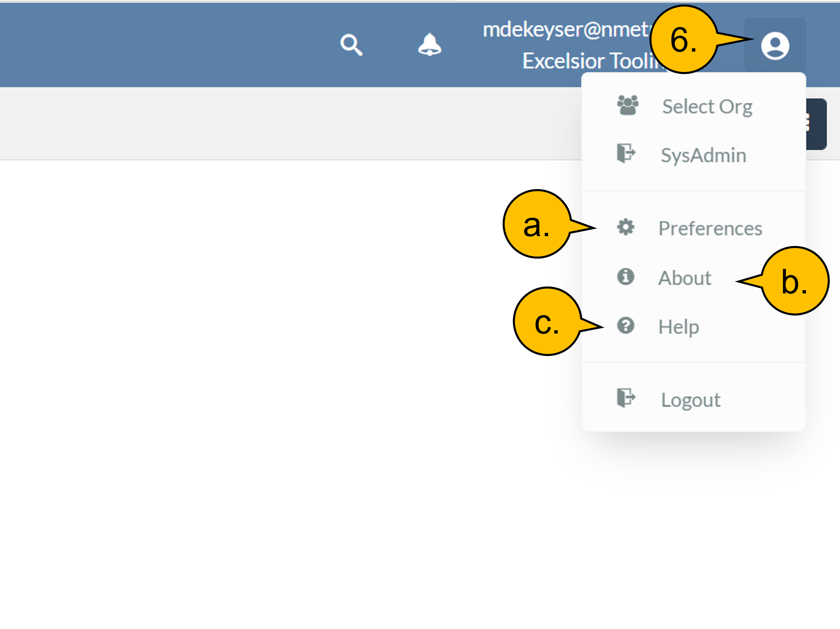Open notifications bell icon
The width and height of the screenshot is (840, 629).
[429, 44]
